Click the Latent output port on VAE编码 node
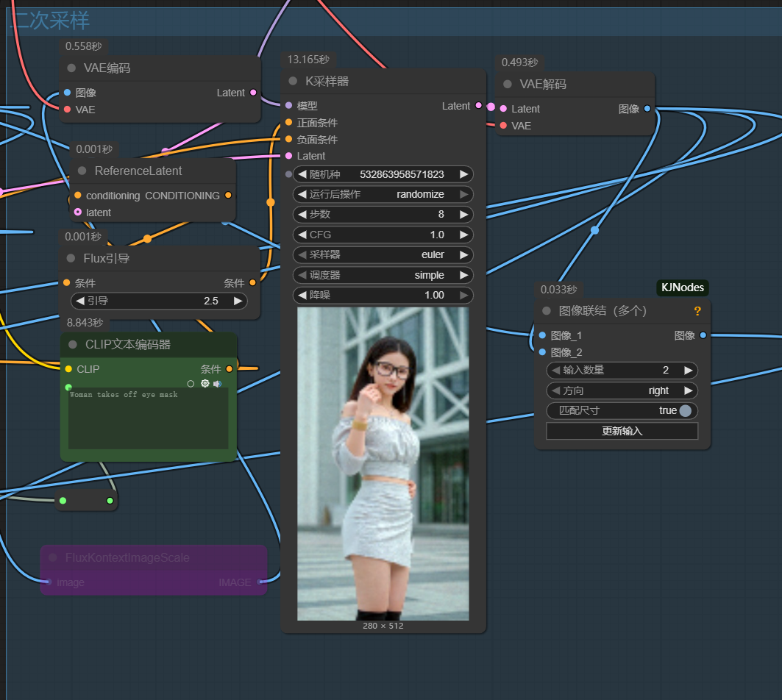This screenshot has width=782, height=700. click(253, 92)
